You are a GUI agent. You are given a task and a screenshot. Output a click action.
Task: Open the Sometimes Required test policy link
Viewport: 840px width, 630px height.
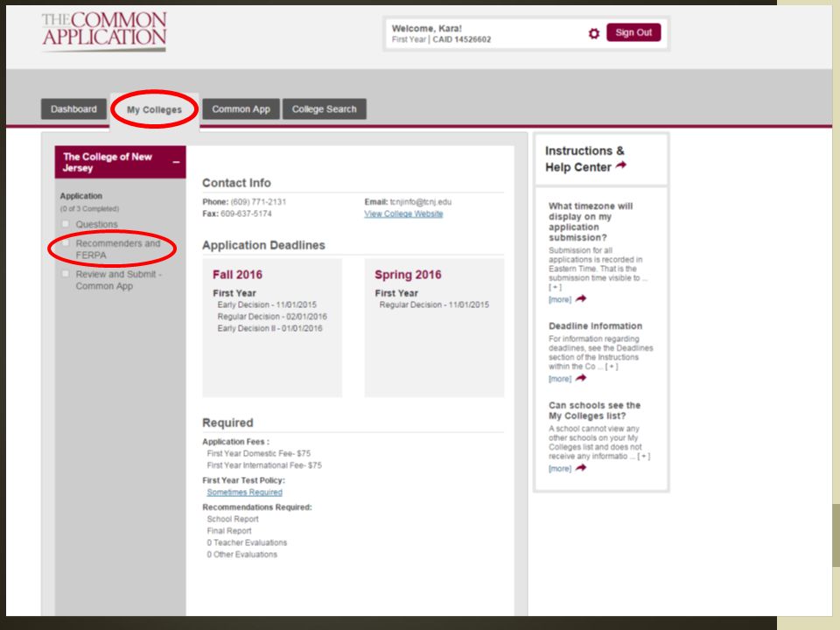244,493
